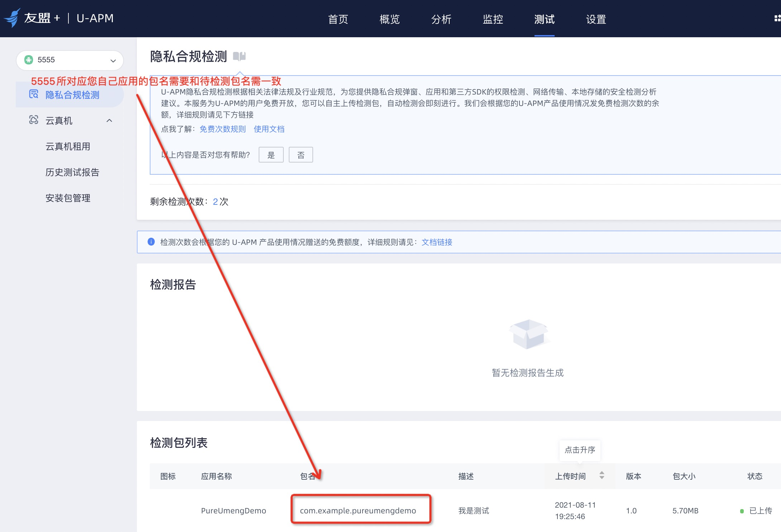Click the remaining count value 2
This screenshot has width=781, height=532.
tap(215, 202)
